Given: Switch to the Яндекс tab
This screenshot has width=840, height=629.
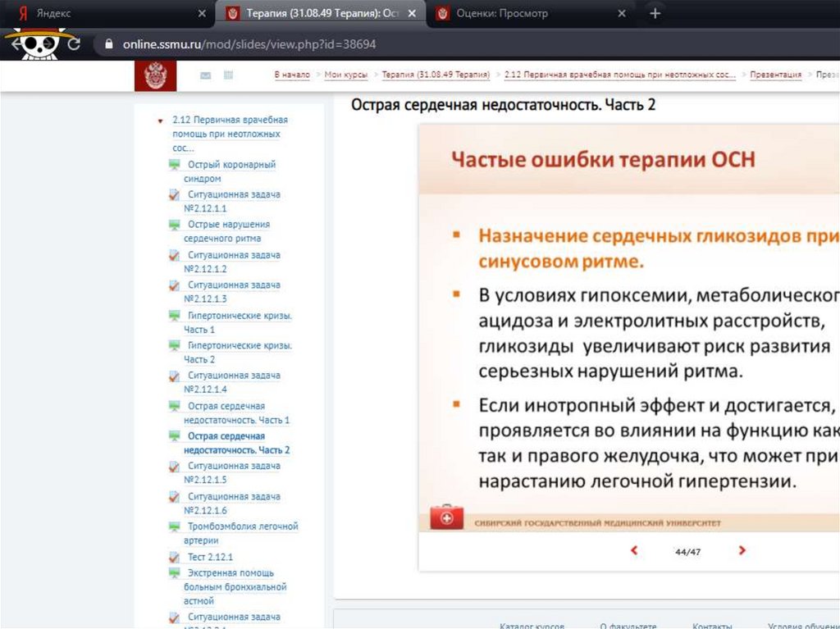Looking at the screenshot, I should click(x=107, y=13).
